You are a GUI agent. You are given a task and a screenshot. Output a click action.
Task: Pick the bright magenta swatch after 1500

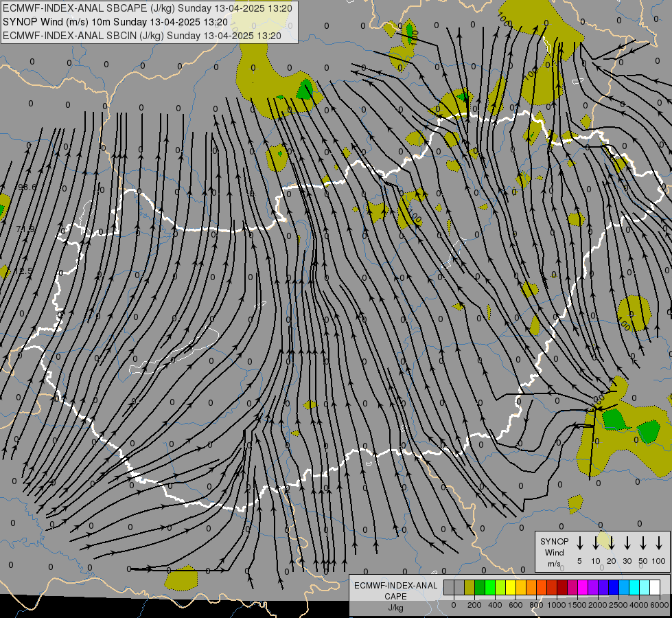pos(583,587)
